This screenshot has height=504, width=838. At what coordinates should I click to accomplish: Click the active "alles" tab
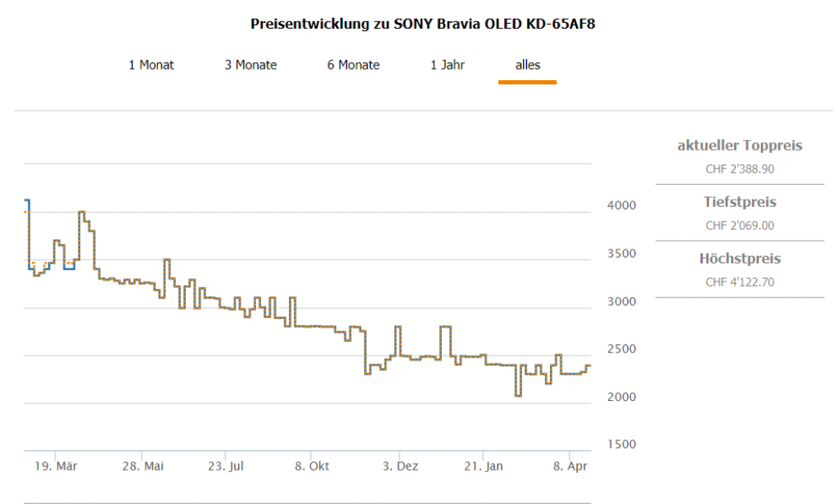coord(528,65)
